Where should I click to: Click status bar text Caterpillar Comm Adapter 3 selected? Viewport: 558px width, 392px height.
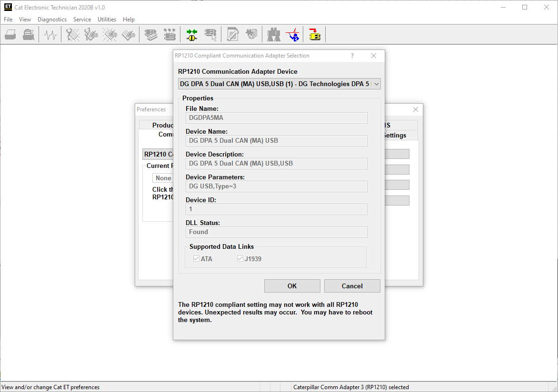pos(351,387)
